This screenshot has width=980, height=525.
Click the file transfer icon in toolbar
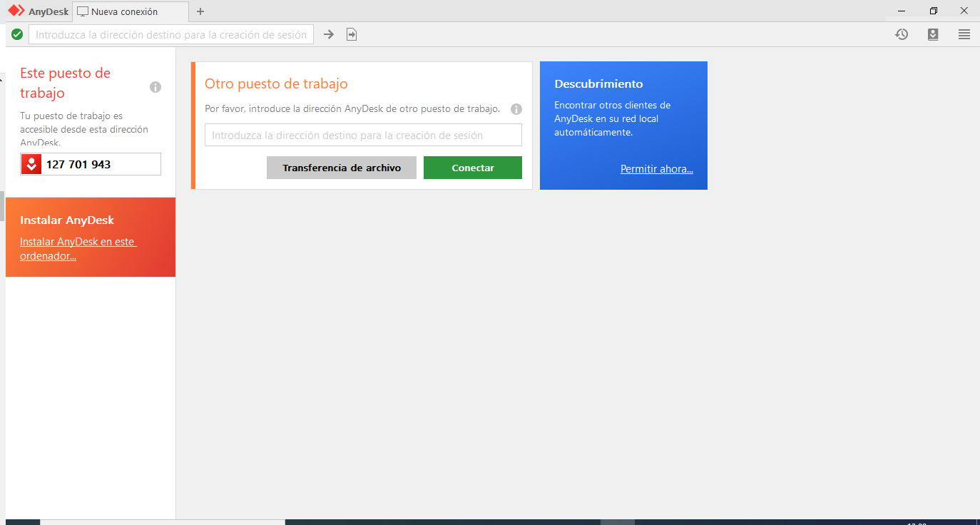(352, 34)
